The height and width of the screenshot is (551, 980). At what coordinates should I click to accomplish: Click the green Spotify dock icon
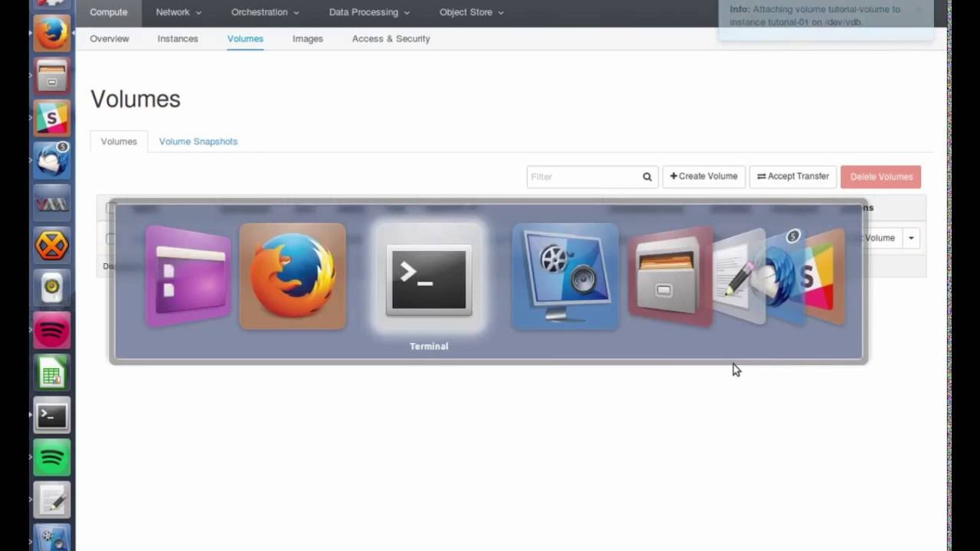click(x=52, y=458)
